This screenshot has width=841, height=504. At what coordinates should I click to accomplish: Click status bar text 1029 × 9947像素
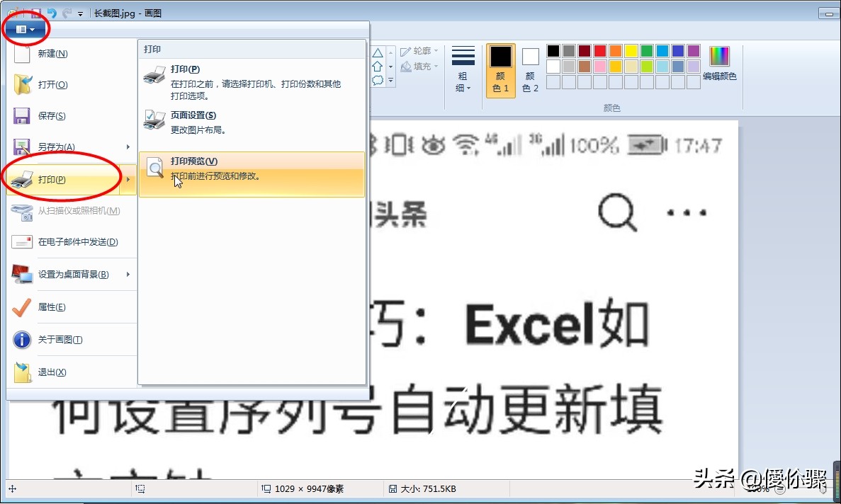click(x=310, y=488)
